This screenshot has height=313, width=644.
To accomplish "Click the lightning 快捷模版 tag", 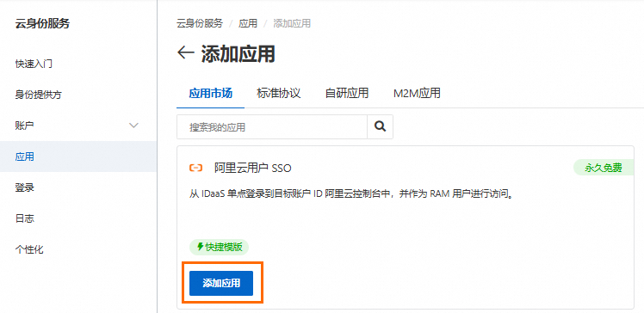I will pos(219,248).
